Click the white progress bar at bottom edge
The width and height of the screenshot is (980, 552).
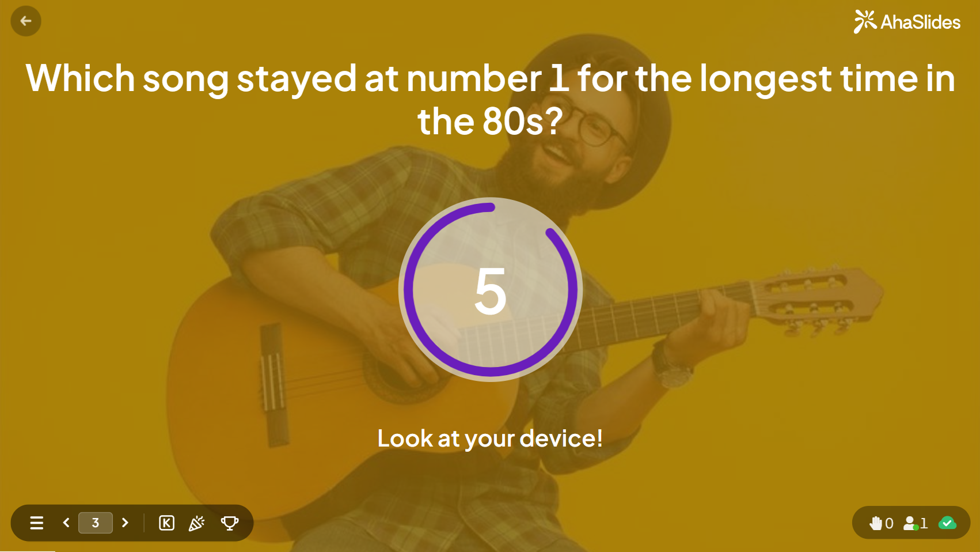point(28,551)
